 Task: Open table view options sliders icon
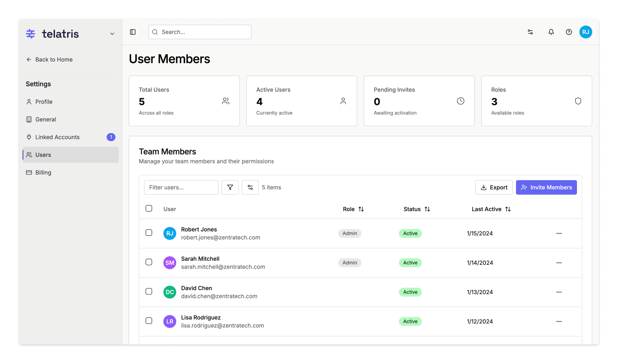(x=250, y=187)
